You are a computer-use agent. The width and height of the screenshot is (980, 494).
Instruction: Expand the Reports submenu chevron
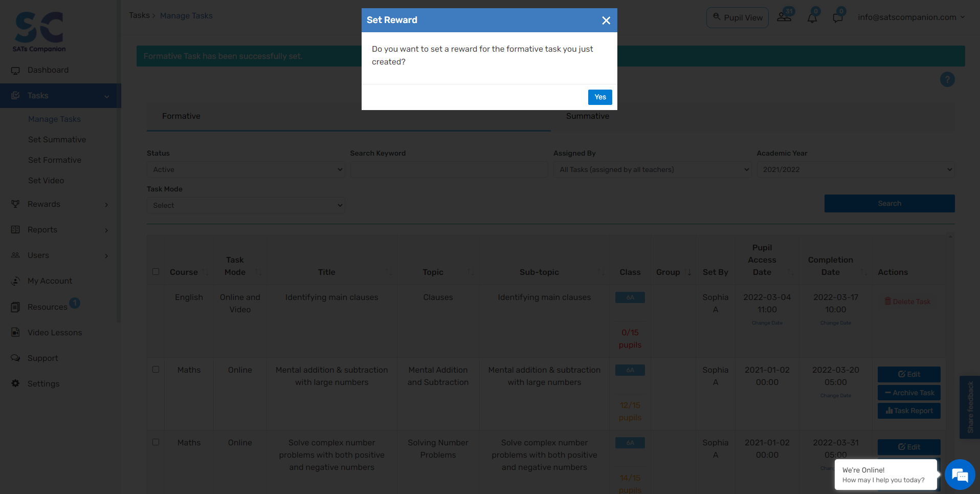(x=106, y=230)
